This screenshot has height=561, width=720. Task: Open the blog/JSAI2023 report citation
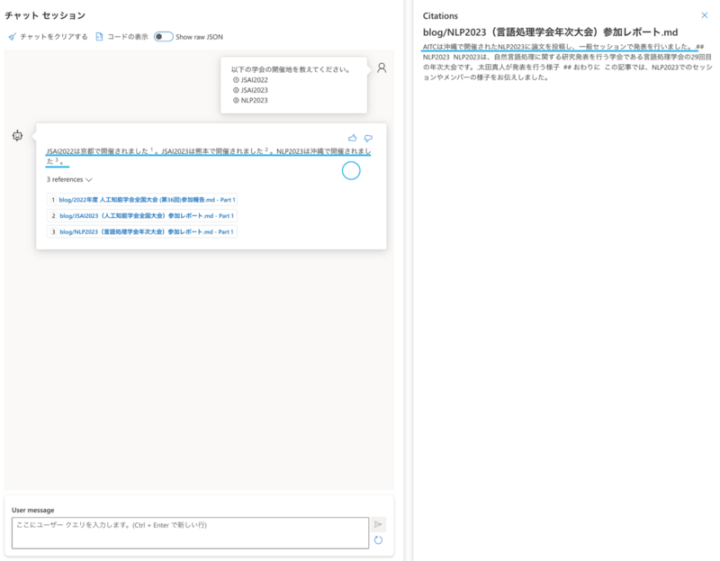[146, 216]
